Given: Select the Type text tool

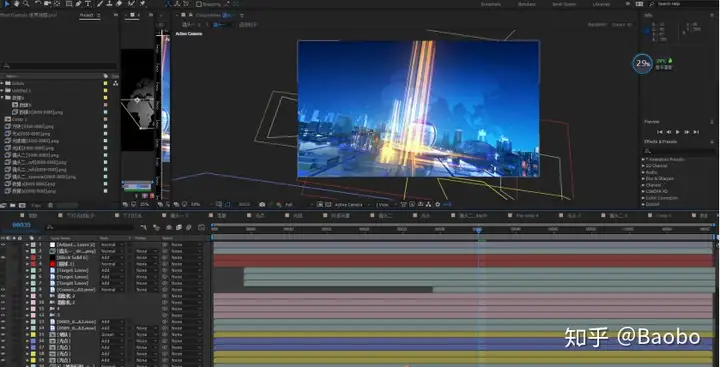Looking at the screenshot, I should (x=88, y=4).
